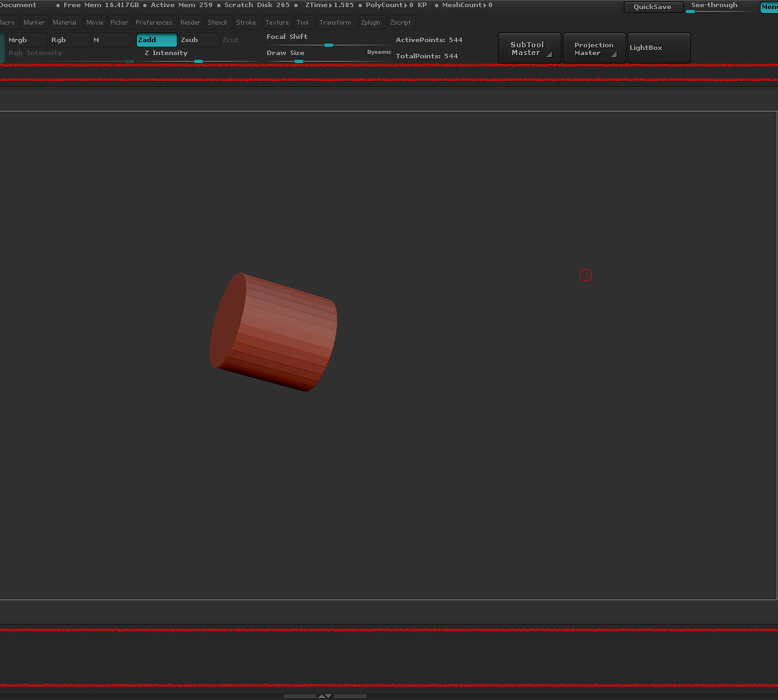778x700 pixels.
Task: Open the SubTool Master plugin
Action: (529, 49)
